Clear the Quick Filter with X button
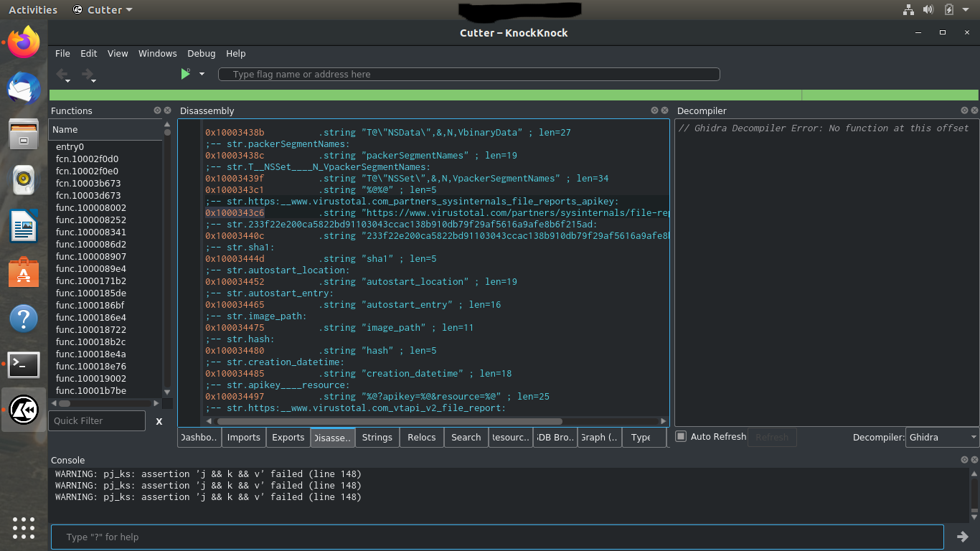 pyautogui.click(x=159, y=421)
